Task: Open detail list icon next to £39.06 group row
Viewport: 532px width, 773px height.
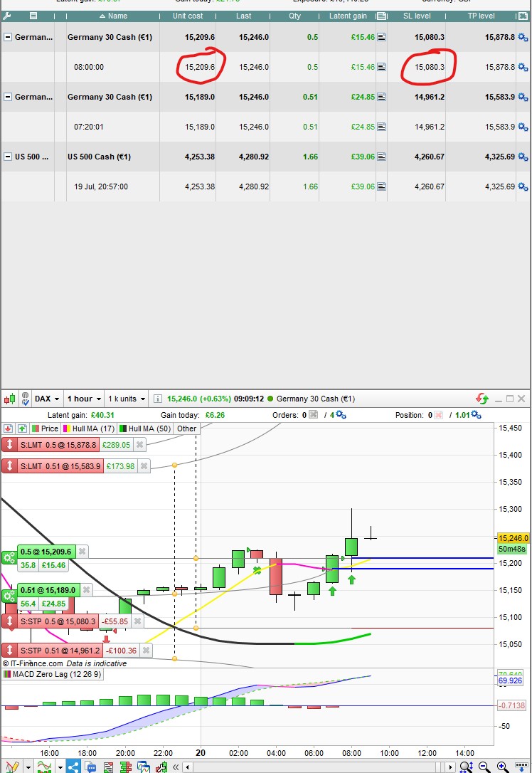Action: point(381,157)
